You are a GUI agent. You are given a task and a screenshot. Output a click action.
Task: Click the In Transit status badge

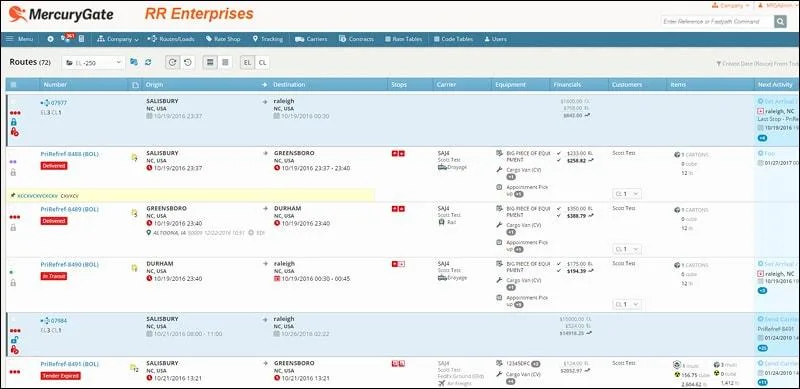(54, 276)
